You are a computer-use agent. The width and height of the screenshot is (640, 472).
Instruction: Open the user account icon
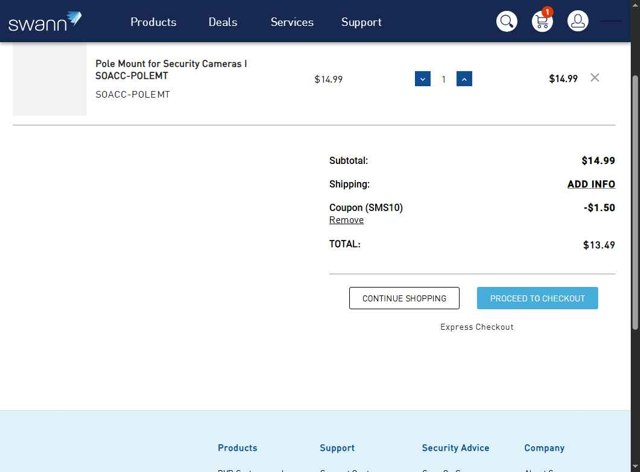pos(578,21)
